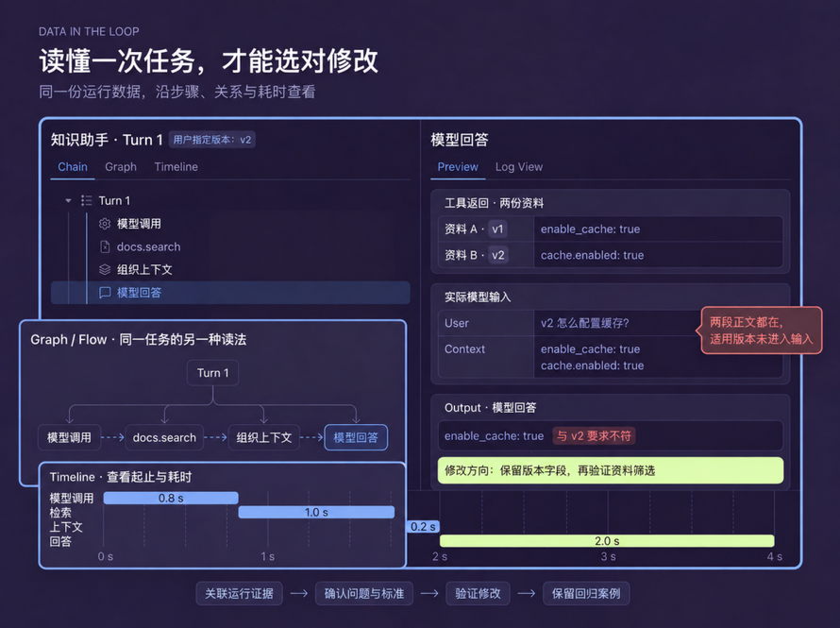Viewport: 840px width, 628px height.
Task: Click the 用户指定版本: v2 badge
Action: (212, 140)
